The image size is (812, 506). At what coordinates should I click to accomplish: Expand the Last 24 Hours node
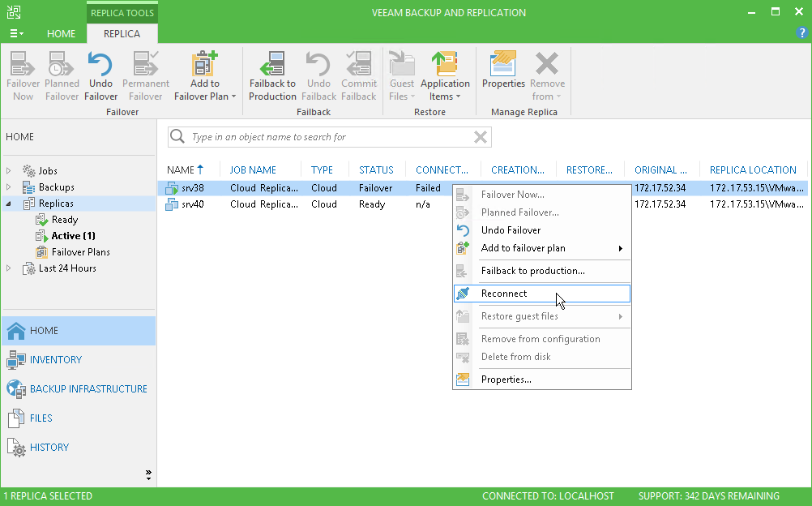(9, 268)
